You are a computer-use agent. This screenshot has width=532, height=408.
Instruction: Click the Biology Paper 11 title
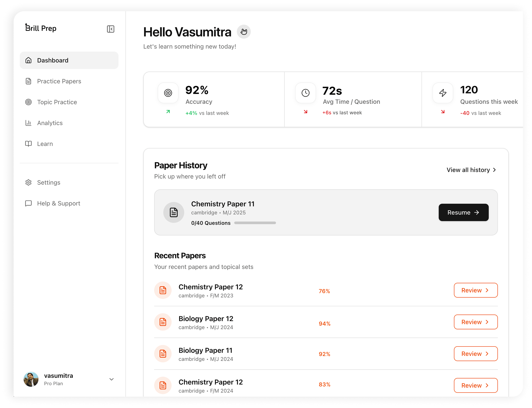(x=205, y=350)
